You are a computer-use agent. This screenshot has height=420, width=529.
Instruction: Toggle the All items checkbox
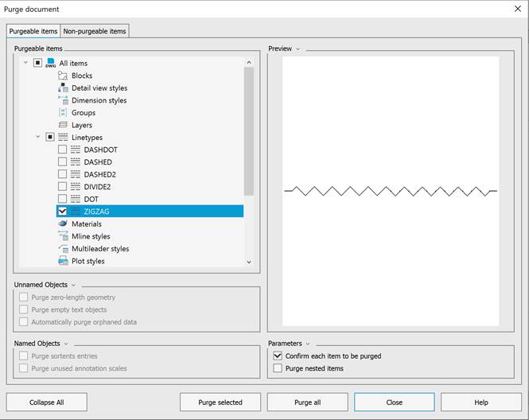(38, 63)
